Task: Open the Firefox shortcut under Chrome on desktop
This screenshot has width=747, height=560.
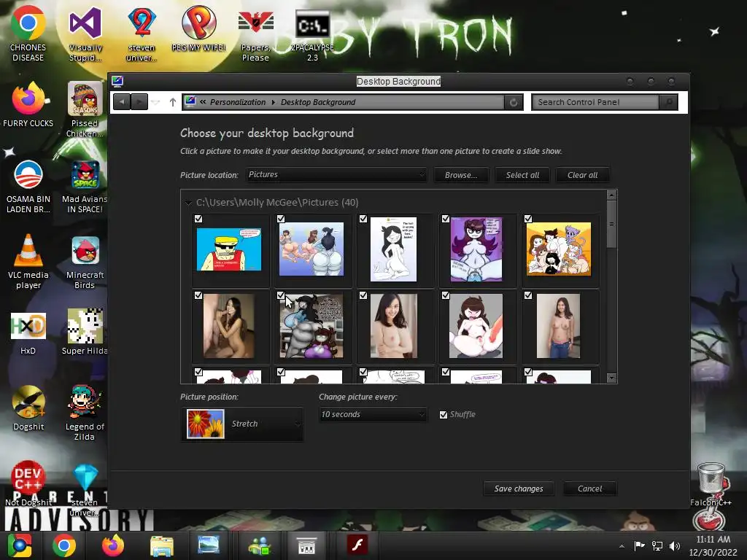Action: point(28,105)
